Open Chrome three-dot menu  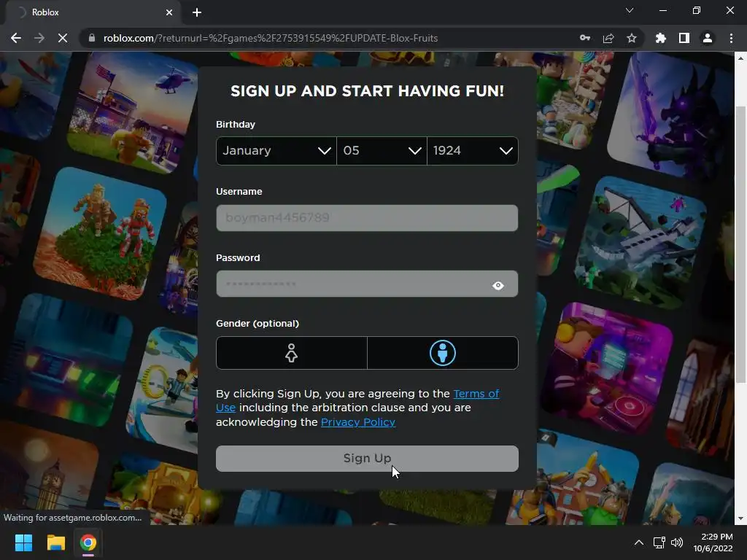pyautogui.click(x=731, y=38)
